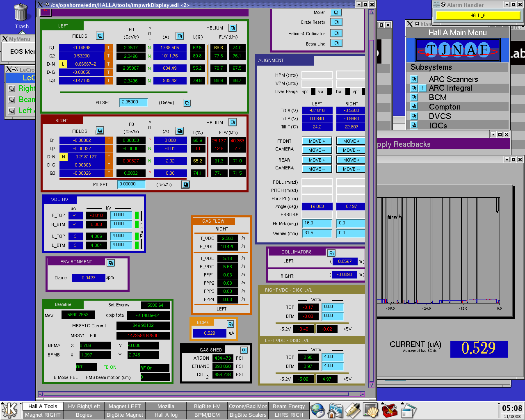Switch to Hall A log taskbar window
Viewport: 525px width, 420px height.
[x=166, y=415]
